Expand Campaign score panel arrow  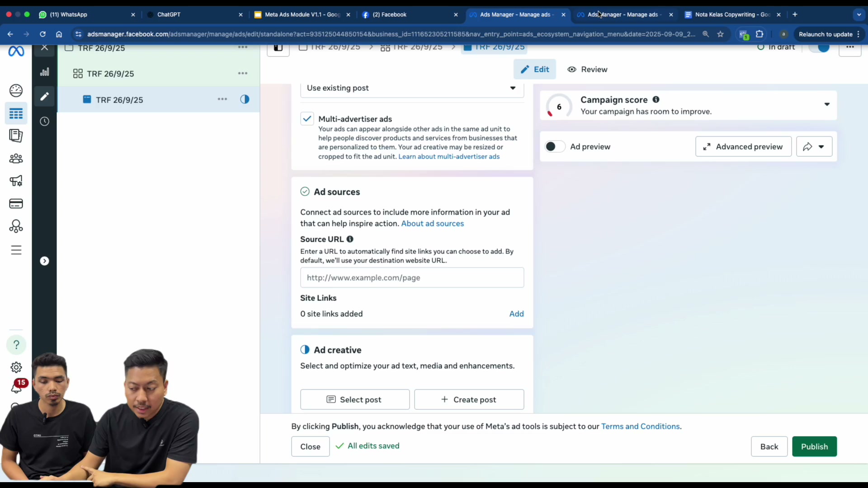click(827, 104)
